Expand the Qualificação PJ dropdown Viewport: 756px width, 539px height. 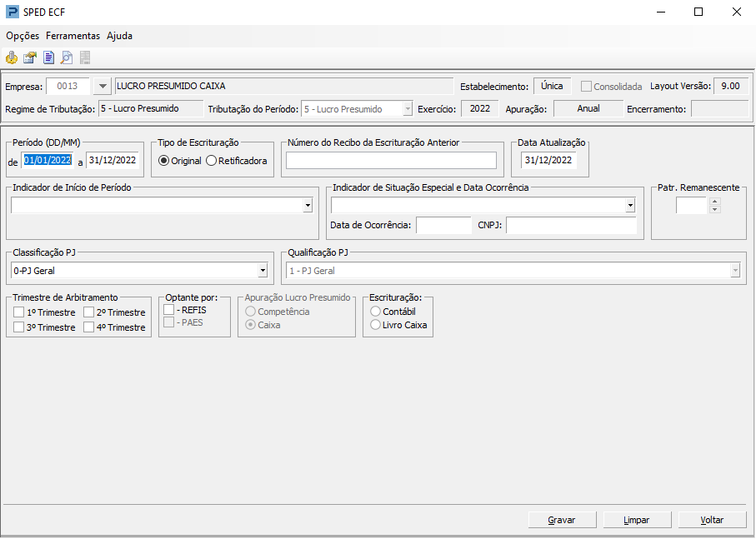pos(735,271)
